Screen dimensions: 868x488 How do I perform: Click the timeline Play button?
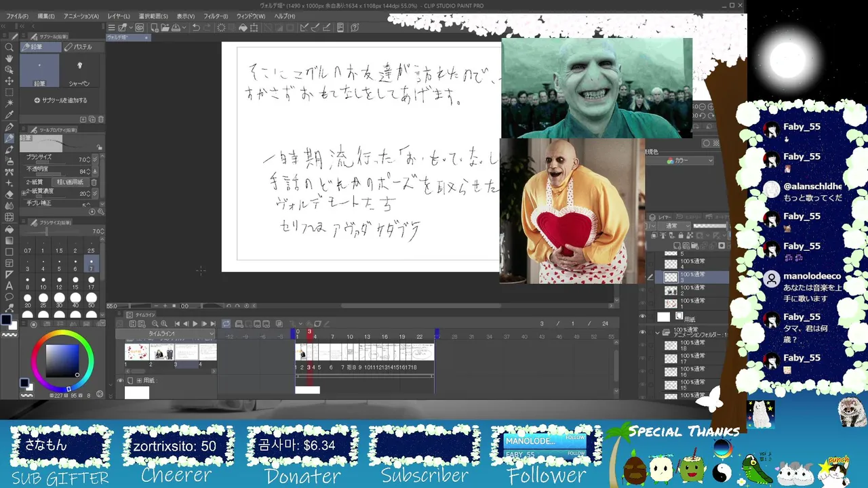click(195, 324)
